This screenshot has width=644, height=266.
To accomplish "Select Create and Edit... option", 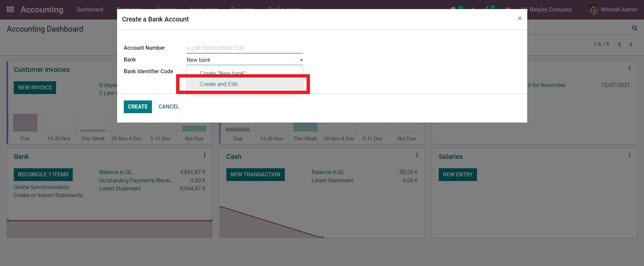I will point(245,84).
